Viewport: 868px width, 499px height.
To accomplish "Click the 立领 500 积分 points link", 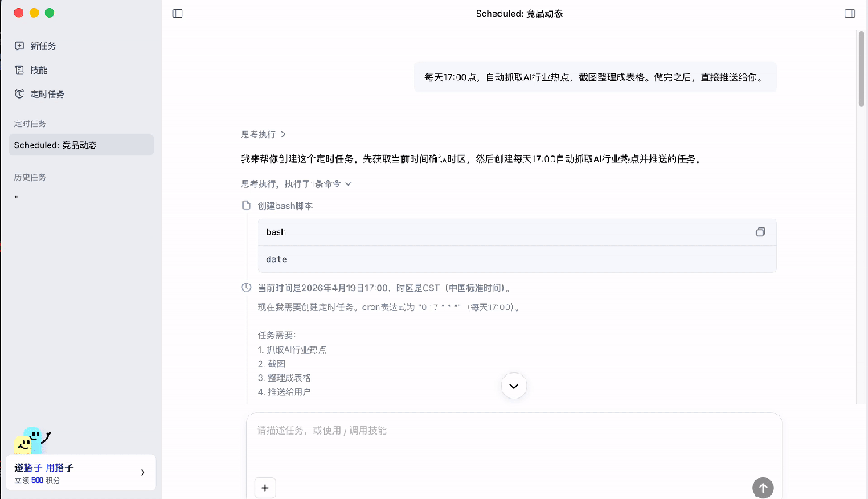I will 36,479.
